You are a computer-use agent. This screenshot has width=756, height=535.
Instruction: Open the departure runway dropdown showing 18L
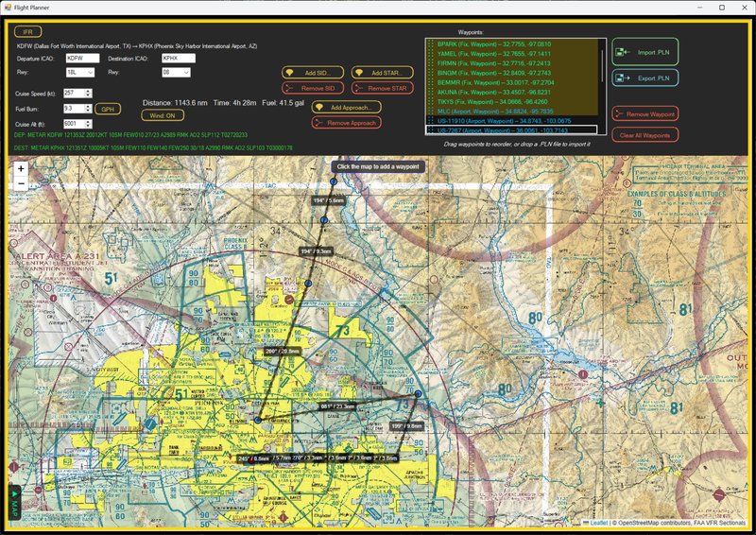pos(80,72)
